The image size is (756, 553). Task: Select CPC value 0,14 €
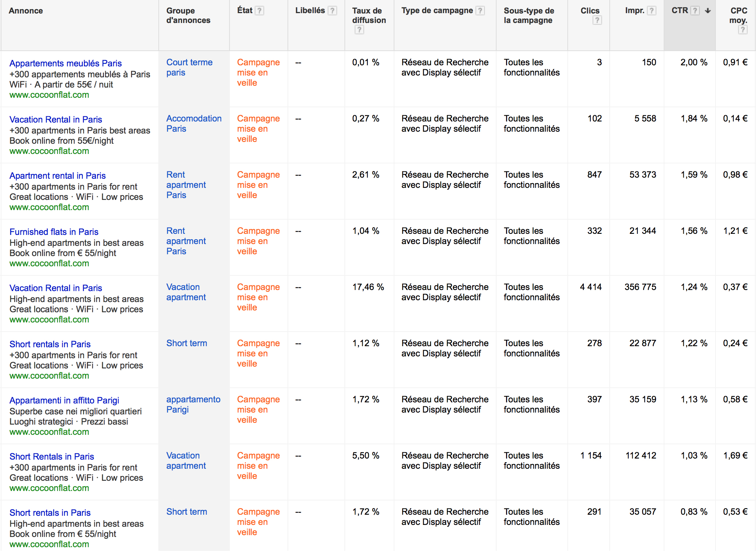tap(736, 119)
